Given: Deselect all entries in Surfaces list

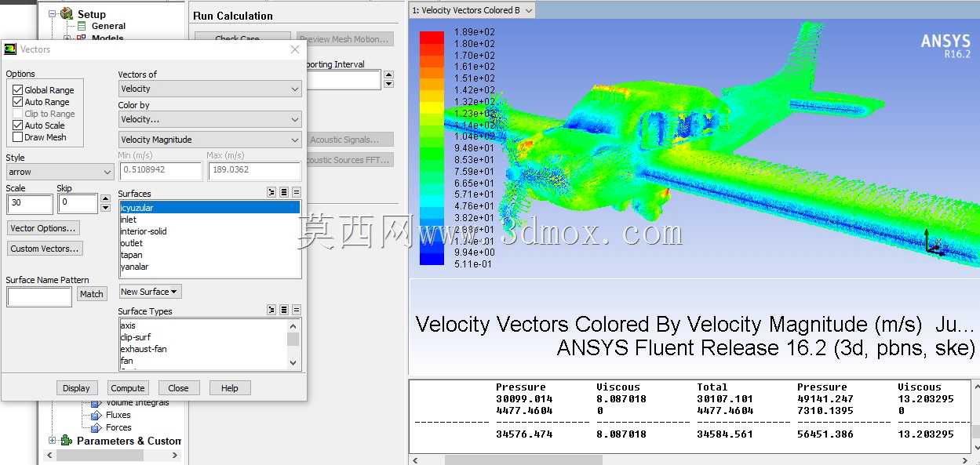Looking at the screenshot, I should coord(297,192).
